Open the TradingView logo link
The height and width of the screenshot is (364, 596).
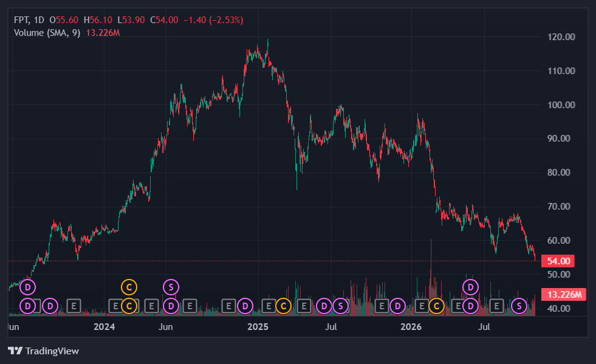43,351
